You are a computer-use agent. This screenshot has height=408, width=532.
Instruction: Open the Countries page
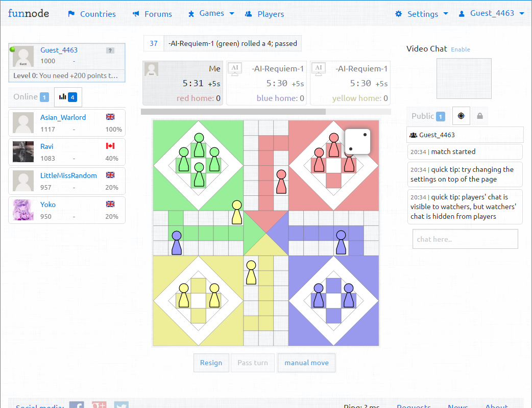pos(98,14)
